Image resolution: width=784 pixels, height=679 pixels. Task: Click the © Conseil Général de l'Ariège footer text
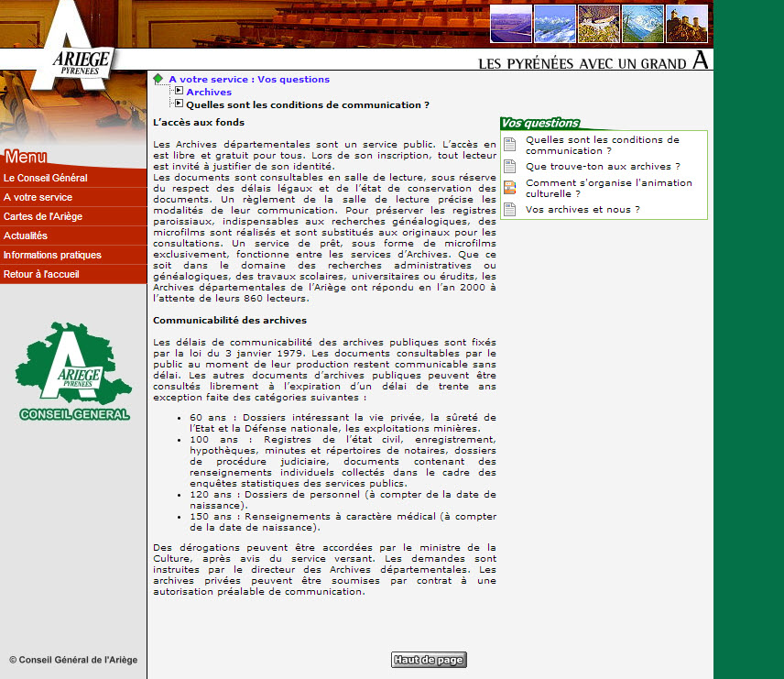[73, 660]
